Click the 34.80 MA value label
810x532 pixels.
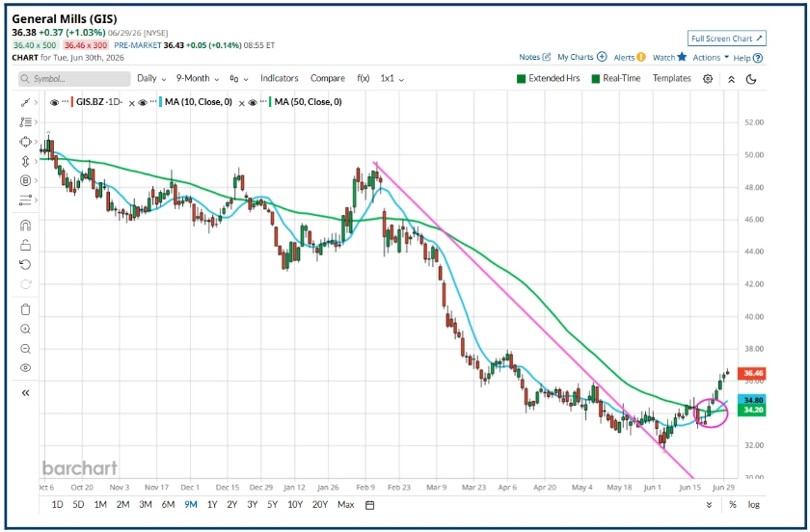tap(751, 400)
